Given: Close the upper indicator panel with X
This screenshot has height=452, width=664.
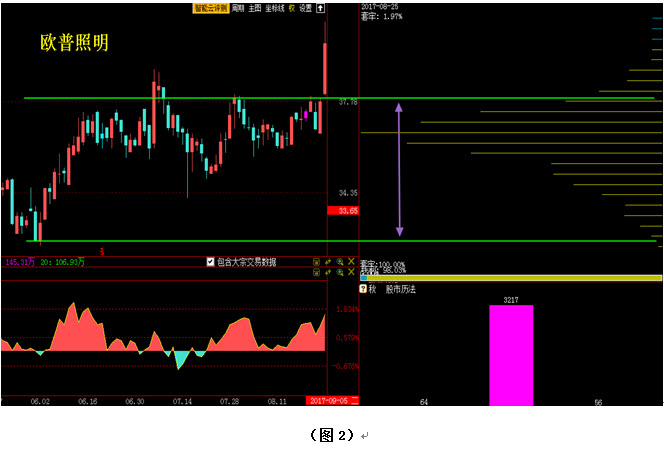Looking at the screenshot, I should coord(351,262).
